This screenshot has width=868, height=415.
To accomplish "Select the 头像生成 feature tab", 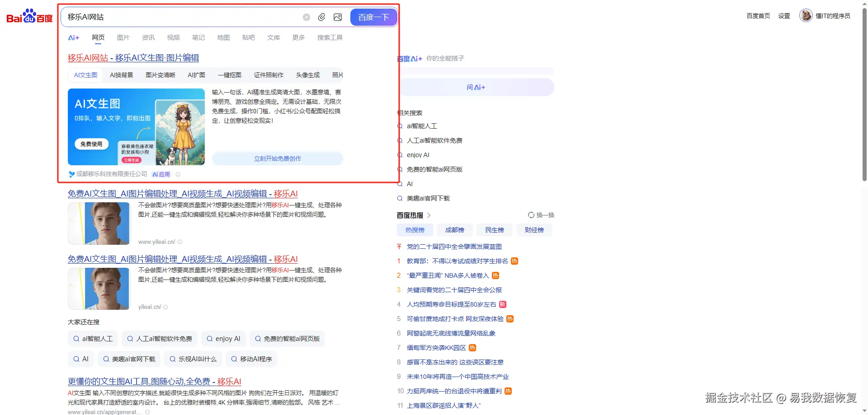I will [x=308, y=75].
